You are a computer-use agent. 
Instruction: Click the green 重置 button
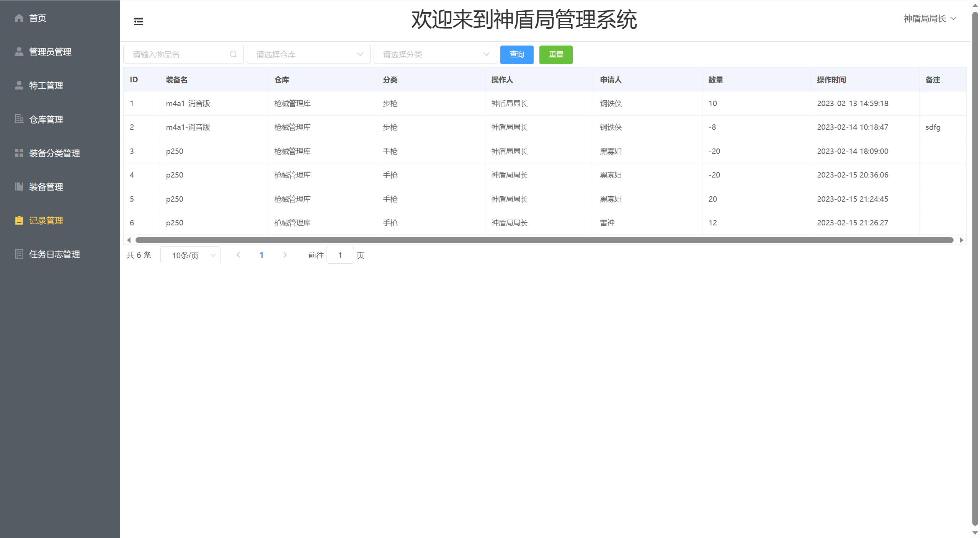pos(556,54)
